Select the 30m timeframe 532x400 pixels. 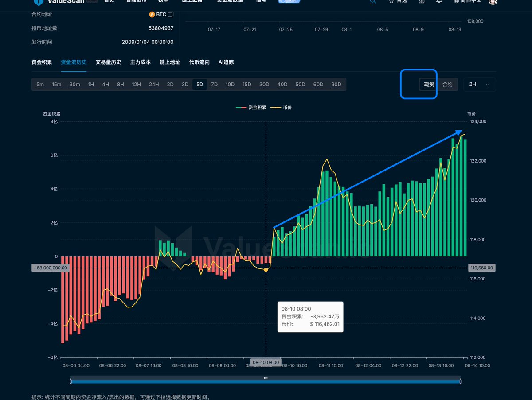point(74,85)
